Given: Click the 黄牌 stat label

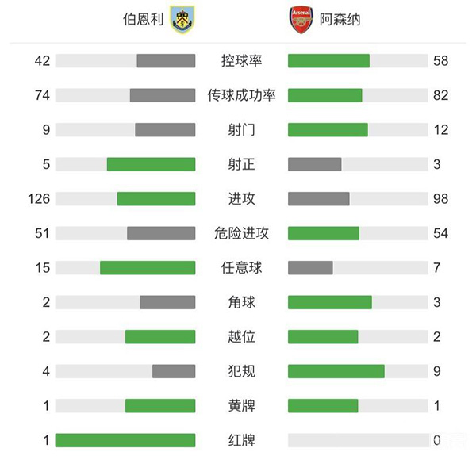Looking at the screenshot, I should (x=242, y=406).
